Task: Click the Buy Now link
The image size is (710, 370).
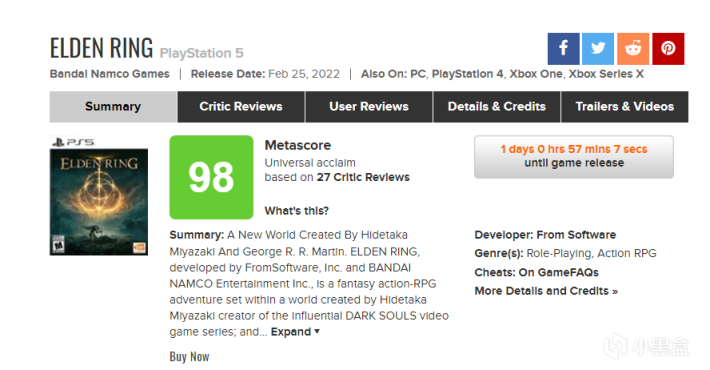Action: coord(189,357)
